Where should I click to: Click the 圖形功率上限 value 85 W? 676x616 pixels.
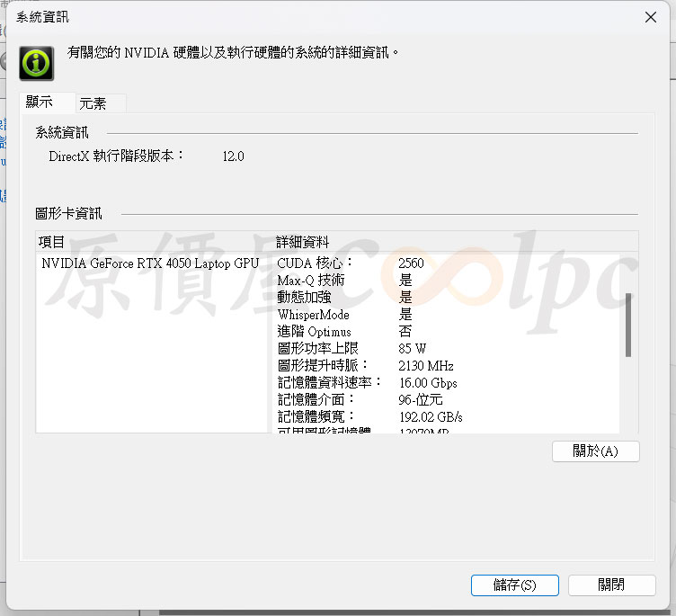pos(412,349)
